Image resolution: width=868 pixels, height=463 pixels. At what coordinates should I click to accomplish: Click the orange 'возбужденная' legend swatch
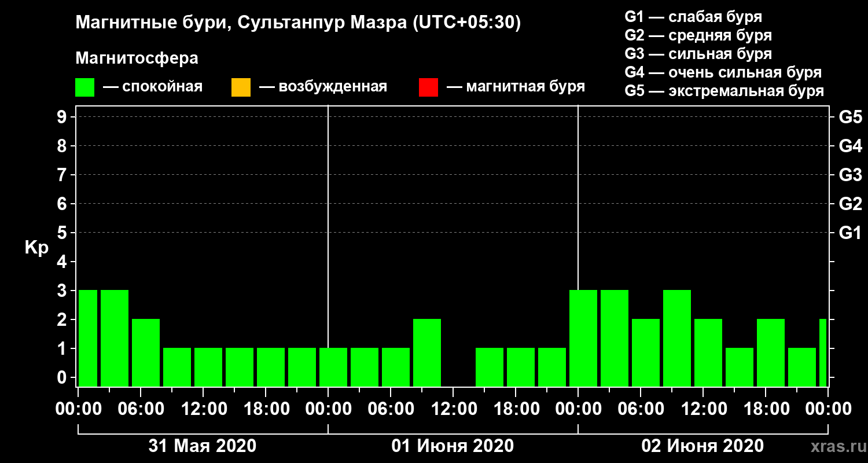pos(241,87)
